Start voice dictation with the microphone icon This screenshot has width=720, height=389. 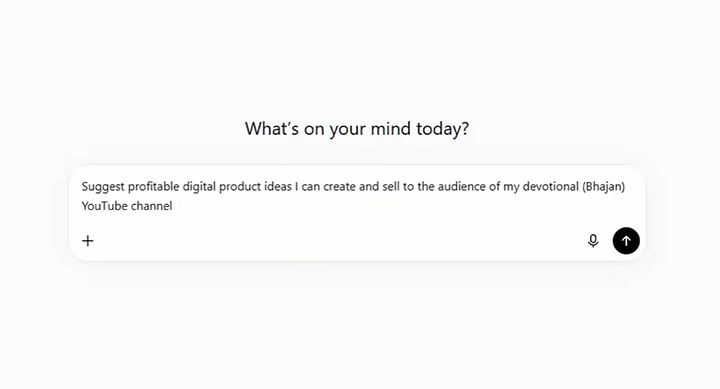(593, 241)
